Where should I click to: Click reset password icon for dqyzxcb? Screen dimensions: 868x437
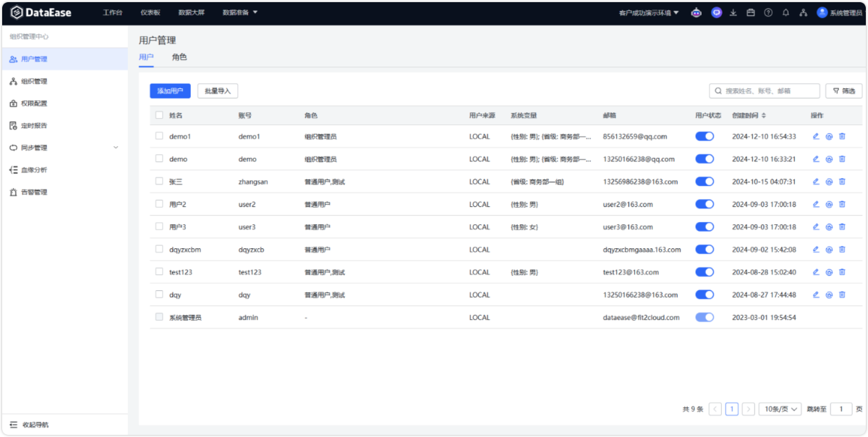pos(829,250)
